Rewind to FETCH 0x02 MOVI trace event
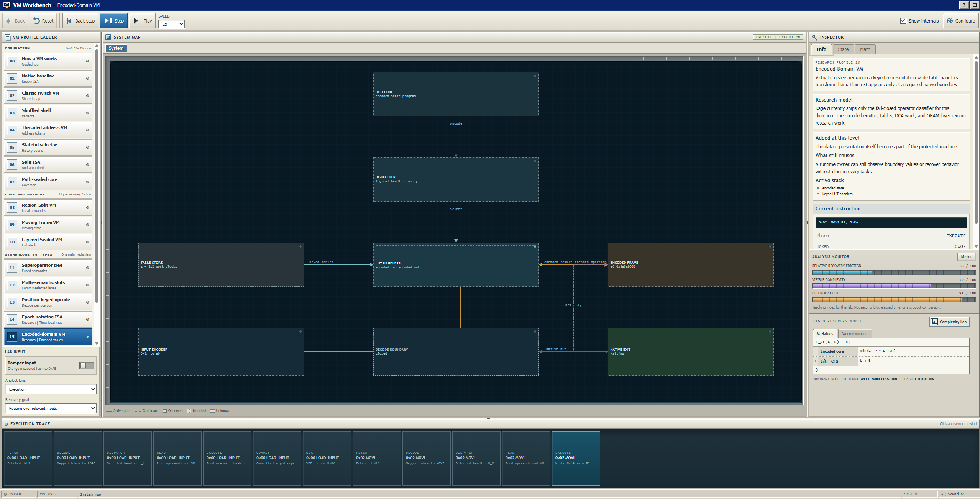The height and width of the screenshot is (499, 980). pos(376,458)
